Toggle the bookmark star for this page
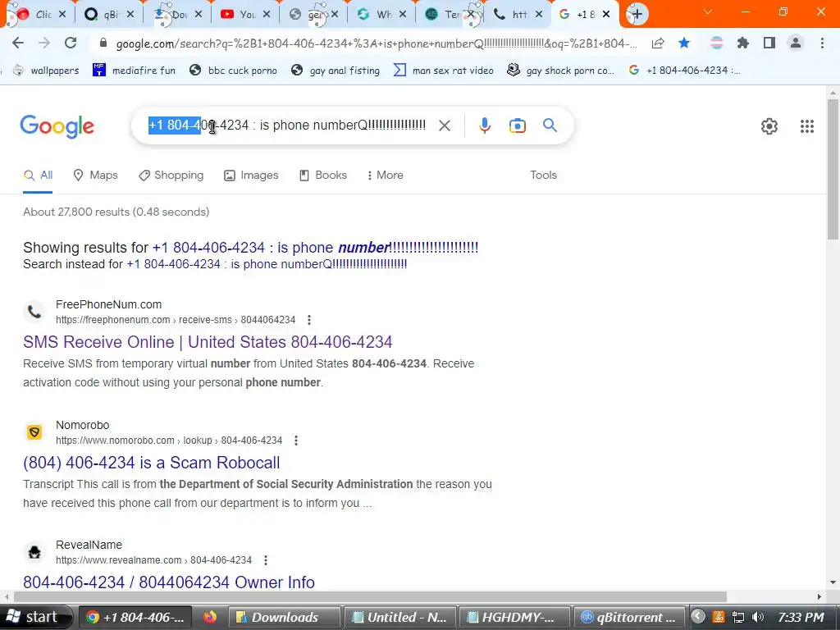This screenshot has height=630, width=840. pos(684,43)
